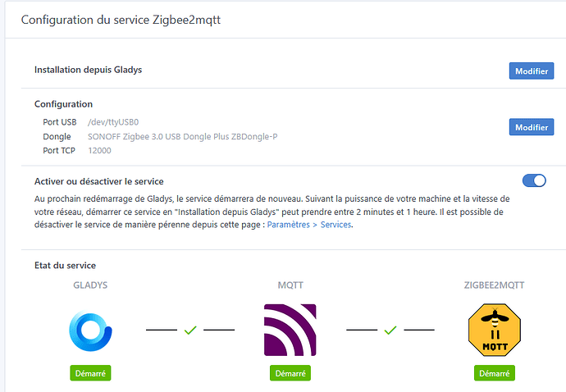
Task: Click the SONOFF Zigbee Dongle name
Action: 182,136
